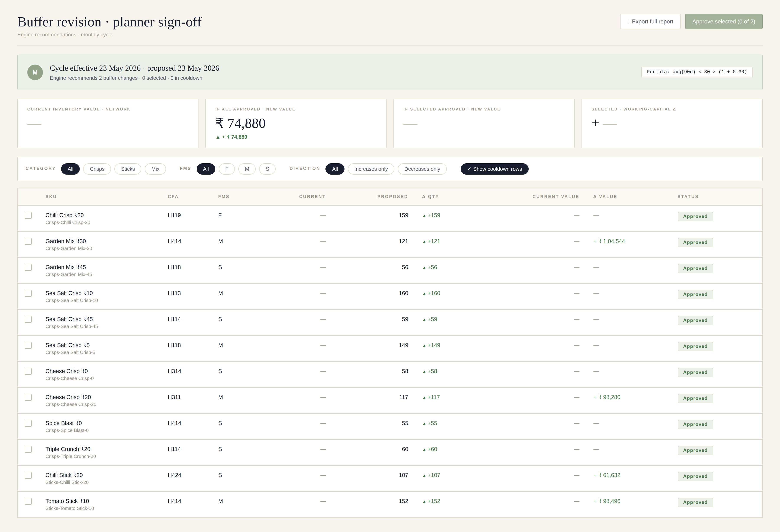
Task: Click Approve selected (0 of 2) button
Action: point(724,21)
